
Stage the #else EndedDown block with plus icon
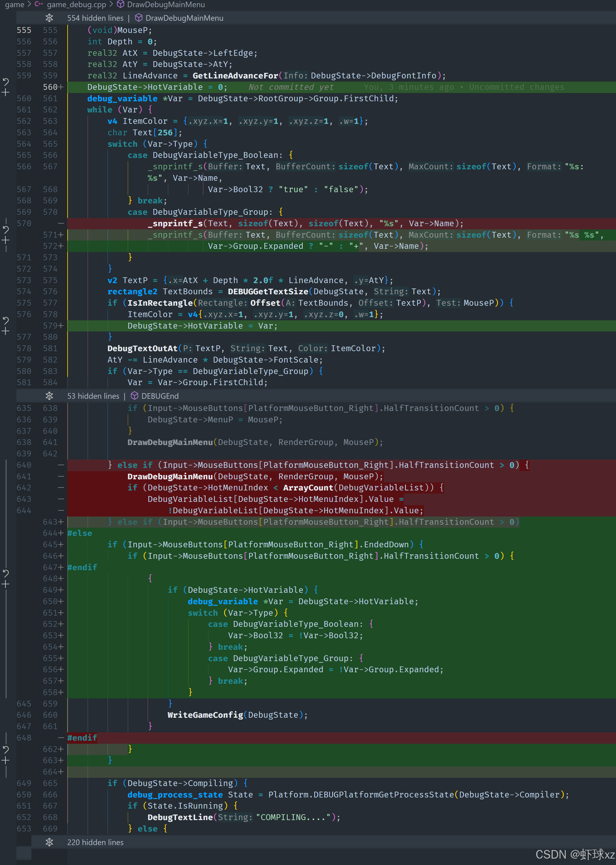pyautogui.click(x=6, y=584)
